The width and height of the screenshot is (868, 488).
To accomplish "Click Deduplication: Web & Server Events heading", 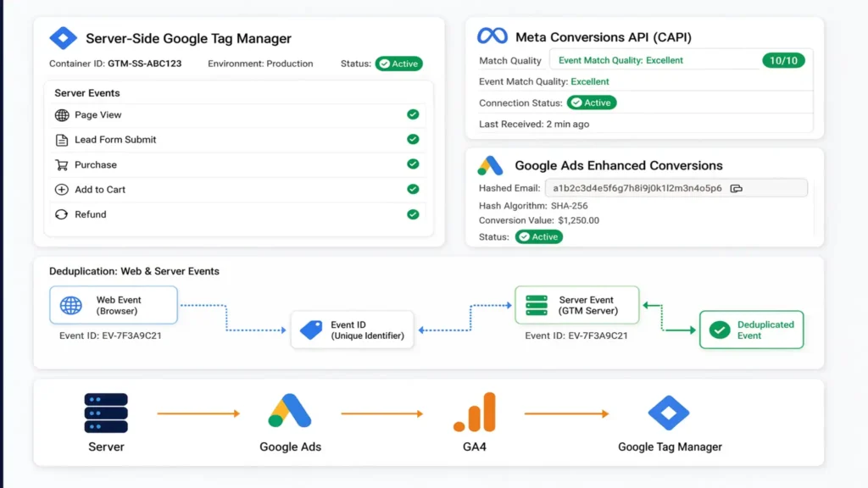I will (x=134, y=271).
